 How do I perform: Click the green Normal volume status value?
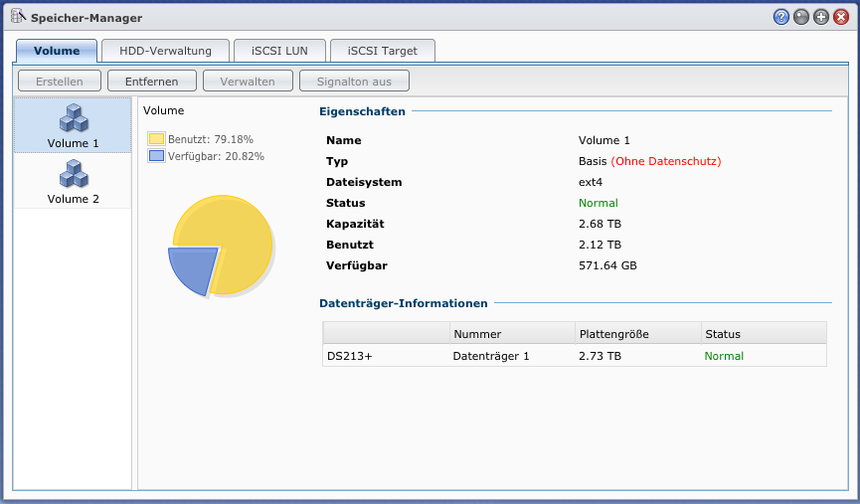pyautogui.click(x=599, y=203)
